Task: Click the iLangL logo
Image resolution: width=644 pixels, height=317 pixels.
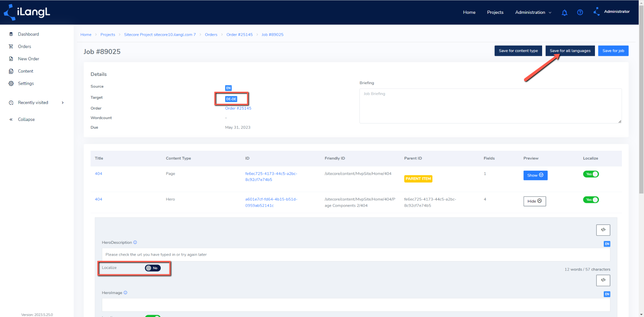Action: click(27, 12)
